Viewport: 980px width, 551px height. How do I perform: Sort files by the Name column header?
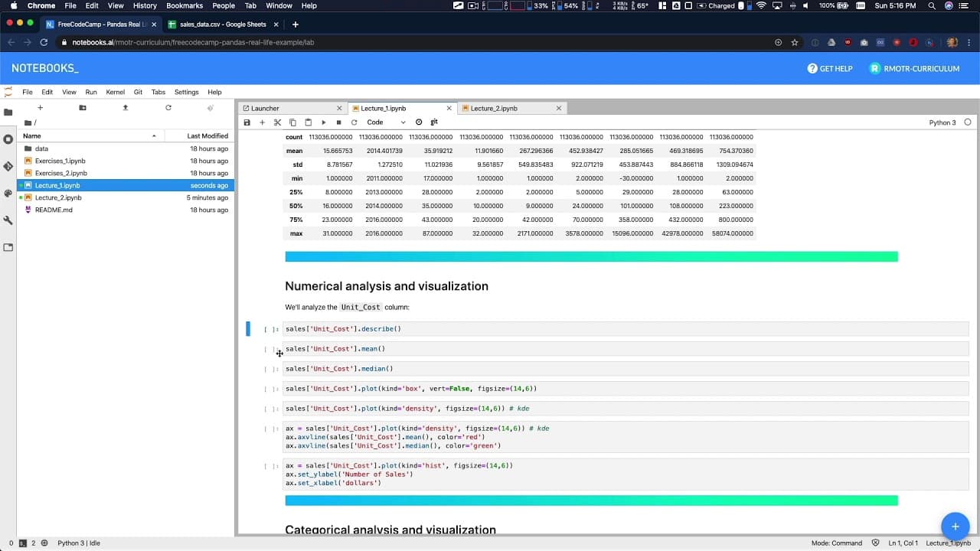(x=32, y=135)
